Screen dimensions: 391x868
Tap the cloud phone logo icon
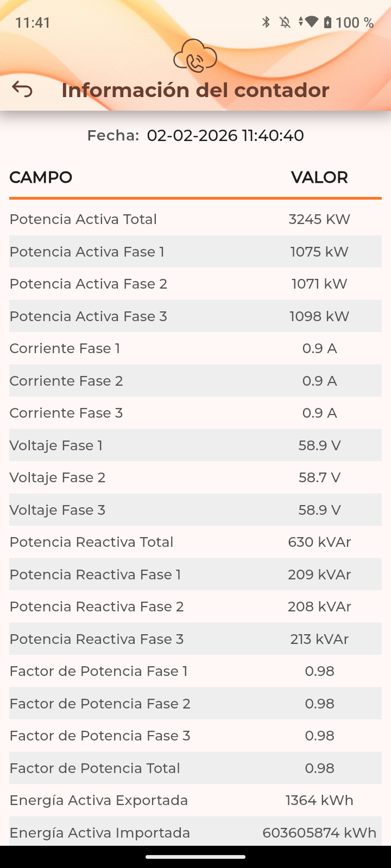pos(195,56)
